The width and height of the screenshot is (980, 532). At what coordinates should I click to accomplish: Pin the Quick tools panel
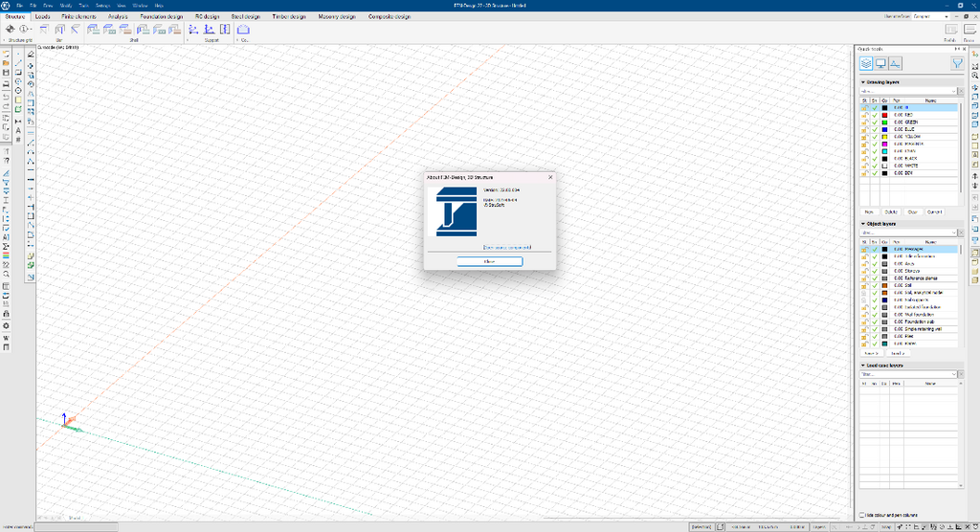[x=956, y=49]
